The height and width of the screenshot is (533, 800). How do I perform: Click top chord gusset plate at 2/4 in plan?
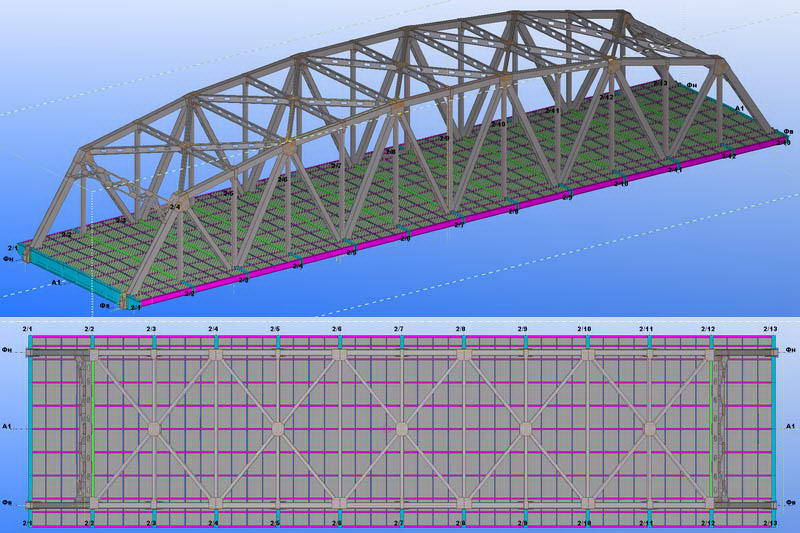pyautogui.click(x=215, y=355)
